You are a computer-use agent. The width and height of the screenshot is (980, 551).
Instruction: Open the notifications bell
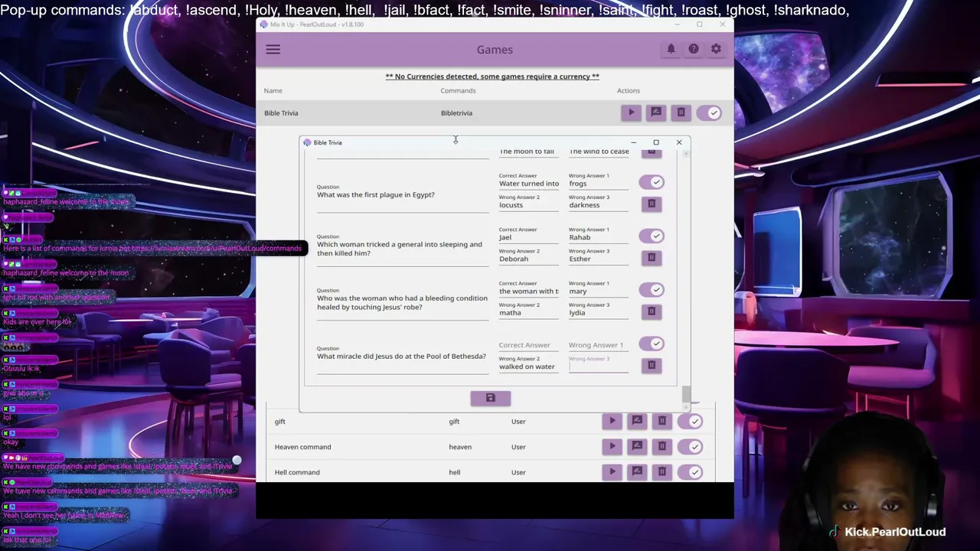[671, 49]
